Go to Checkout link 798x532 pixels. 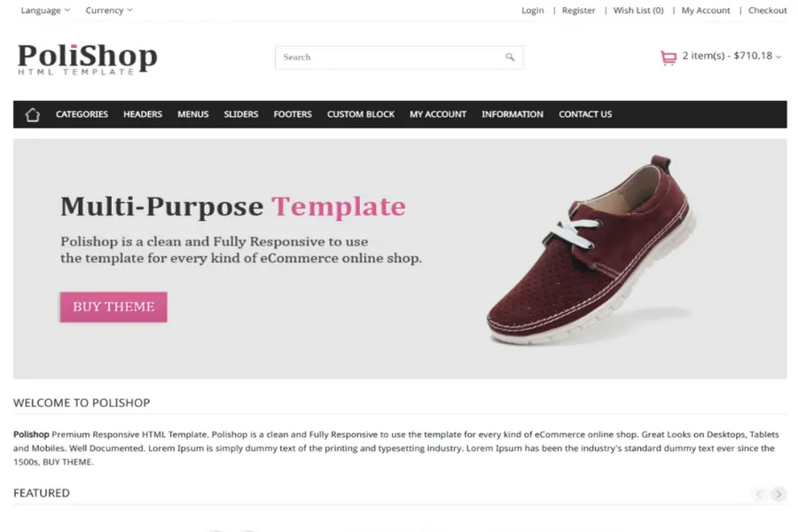[x=767, y=11]
